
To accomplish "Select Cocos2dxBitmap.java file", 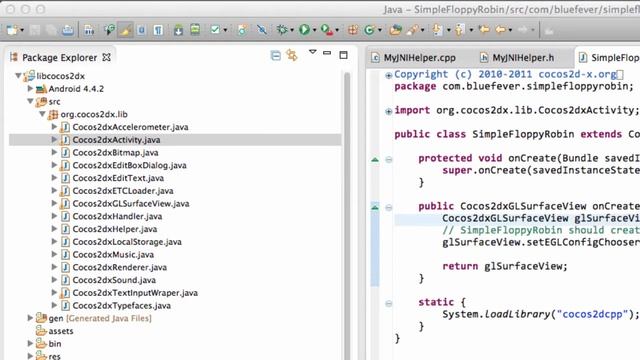I will (x=116, y=153).
